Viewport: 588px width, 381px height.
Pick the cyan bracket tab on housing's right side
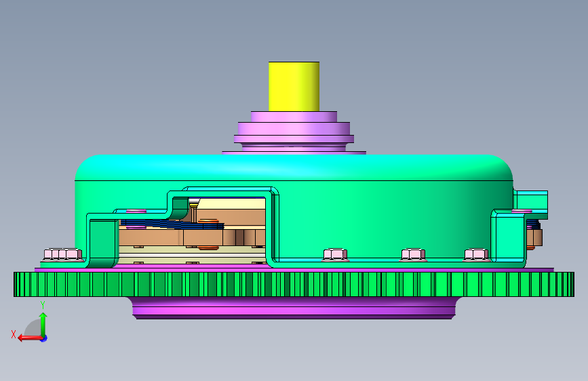[x=532, y=204]
